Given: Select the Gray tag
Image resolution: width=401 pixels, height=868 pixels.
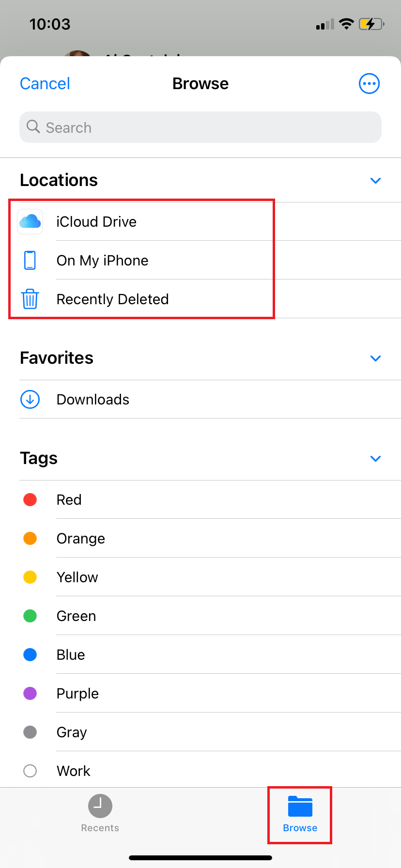Looking at the screenshot, I should point(72,732).
